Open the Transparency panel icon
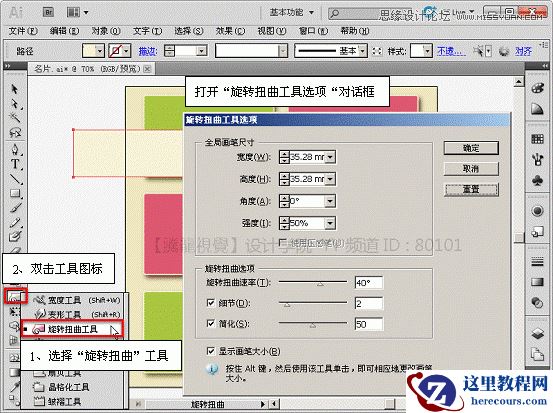The height and width of the screenshot is (413, 553). coord(537,303)
